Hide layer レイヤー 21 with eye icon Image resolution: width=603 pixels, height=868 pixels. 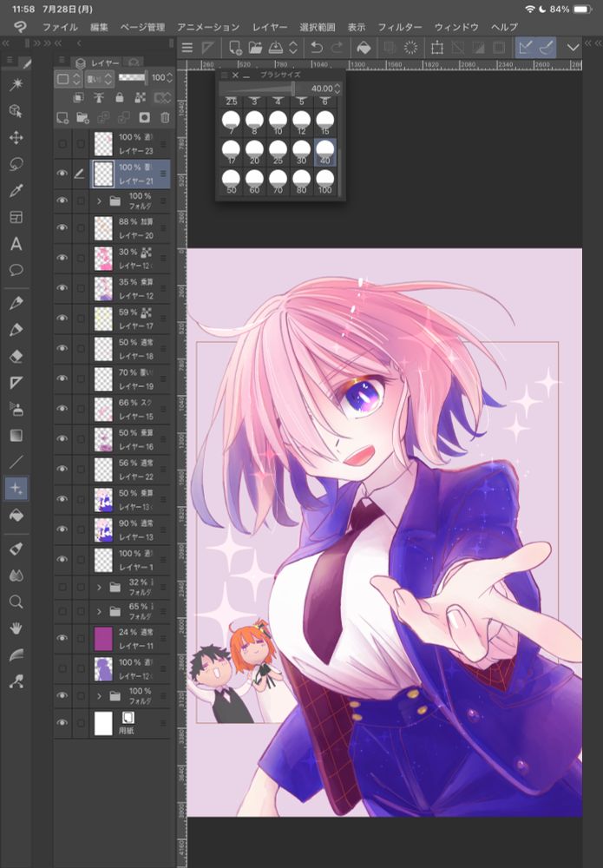click(x=62, y=174)
